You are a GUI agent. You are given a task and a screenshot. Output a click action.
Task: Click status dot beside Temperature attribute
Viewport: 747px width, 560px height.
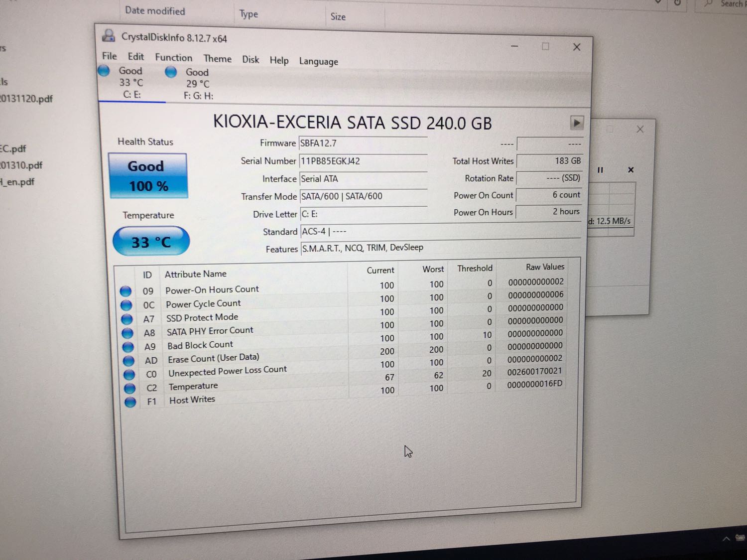point(129,388)
